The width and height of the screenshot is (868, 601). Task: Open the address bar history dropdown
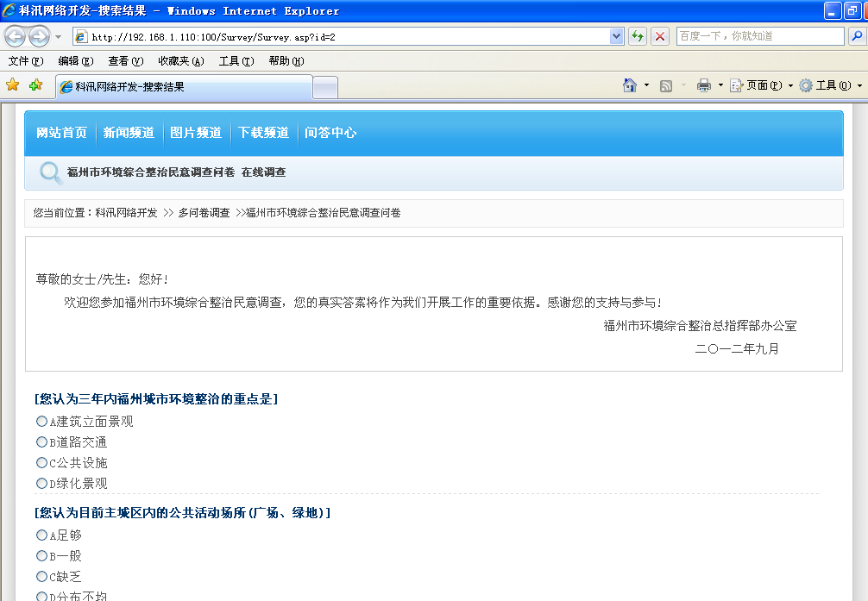click(615, 36)
